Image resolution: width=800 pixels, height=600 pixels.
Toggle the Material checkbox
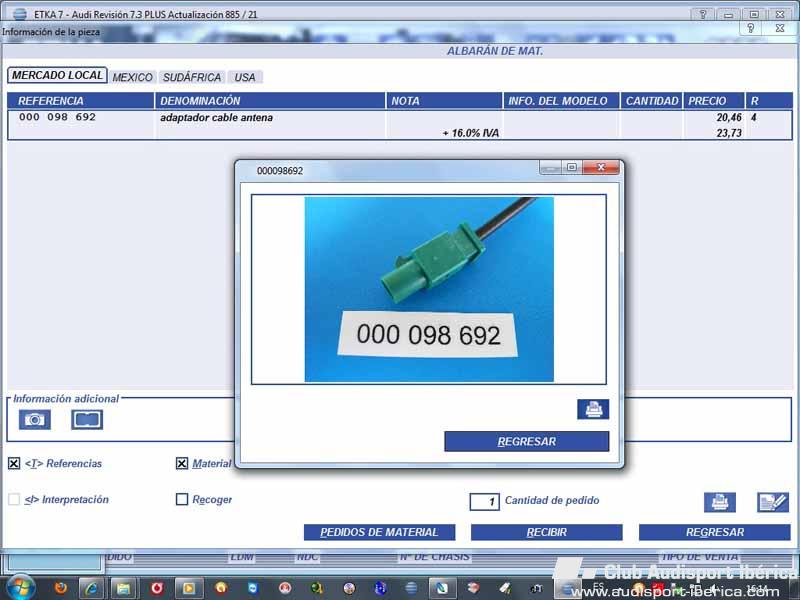[182, 464]
